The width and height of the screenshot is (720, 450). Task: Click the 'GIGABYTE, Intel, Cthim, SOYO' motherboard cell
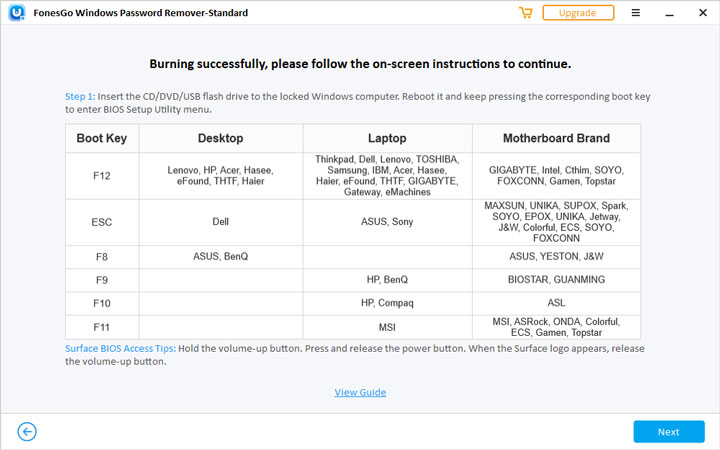(x=556, y=176)
